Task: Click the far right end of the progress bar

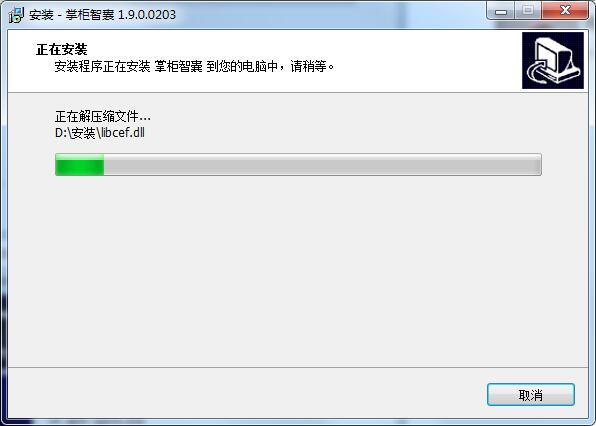Action: coord(537,165)
